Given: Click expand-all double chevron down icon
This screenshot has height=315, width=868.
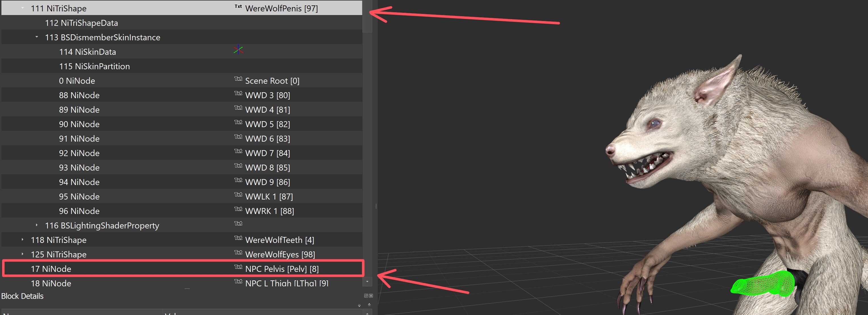Looking at the screenshot, I should tap(359, 306).
